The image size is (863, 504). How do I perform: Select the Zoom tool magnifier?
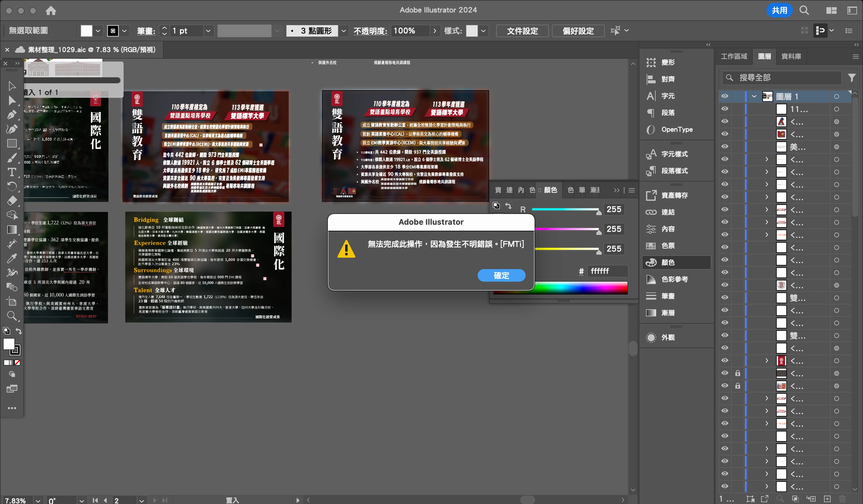12,315
